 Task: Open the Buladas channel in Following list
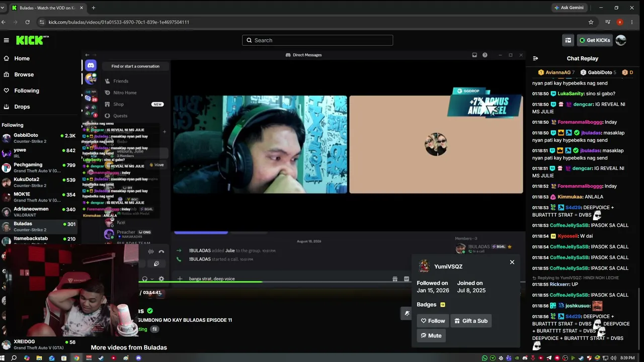(39, 226)
